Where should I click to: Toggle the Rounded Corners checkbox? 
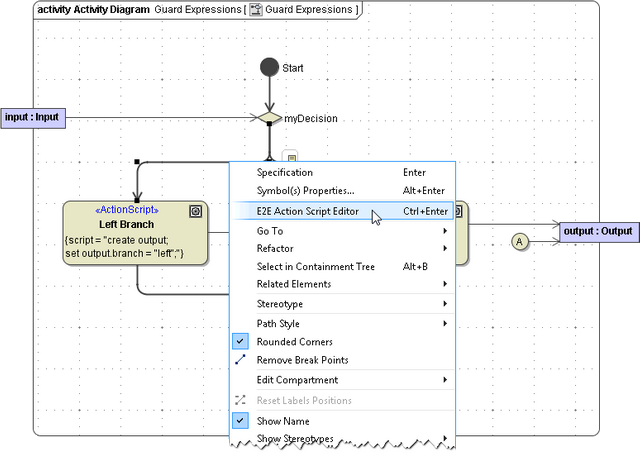click(x=240, y=342)
